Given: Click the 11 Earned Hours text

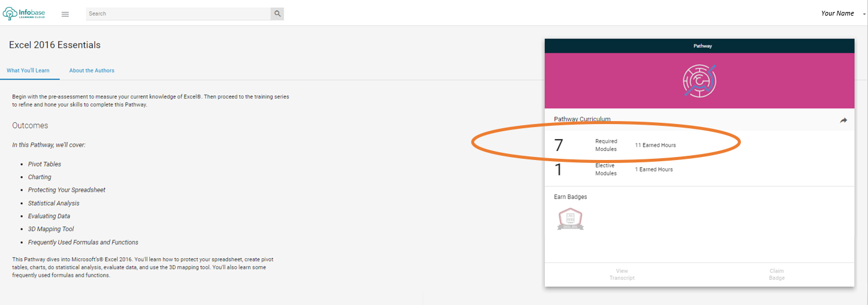Looking at the screenshot, I should pyautogui.click(x=655, y=145).
